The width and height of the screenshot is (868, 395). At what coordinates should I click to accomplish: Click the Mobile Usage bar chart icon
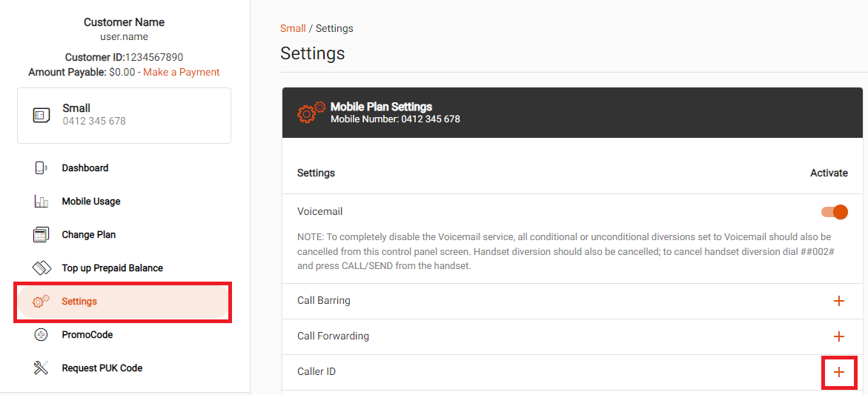click(41, 202)
